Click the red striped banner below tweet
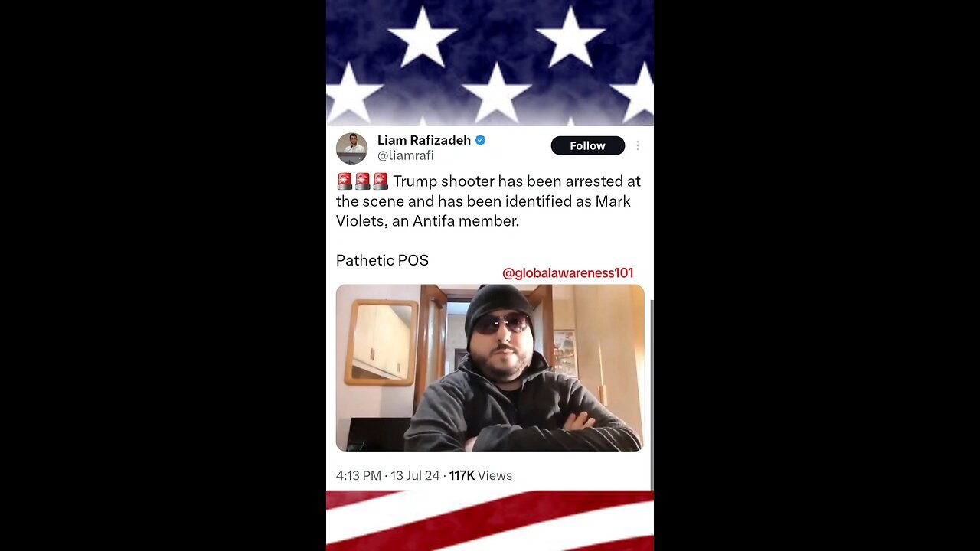The width and height of the screenshot is (980, 551). coord(490,520)
